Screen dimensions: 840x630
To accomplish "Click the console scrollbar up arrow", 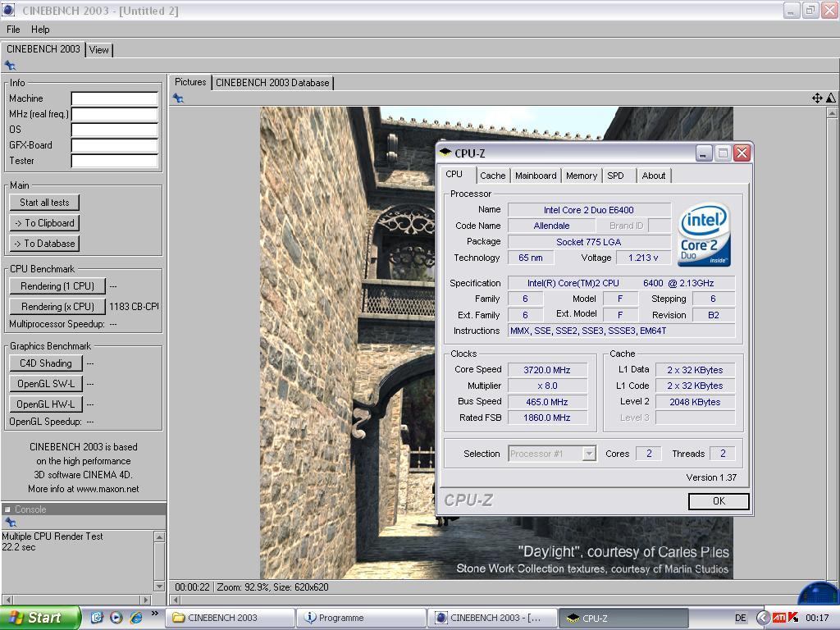I will click(x=159, y=536).
